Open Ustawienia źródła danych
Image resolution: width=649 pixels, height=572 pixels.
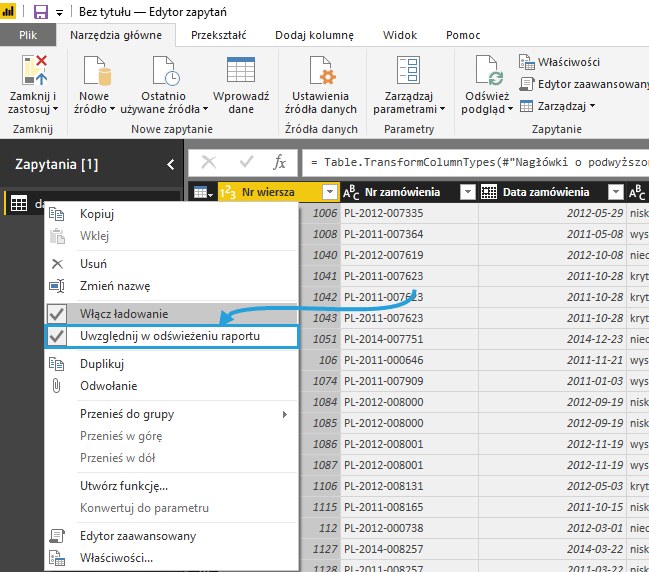[321, 71]
